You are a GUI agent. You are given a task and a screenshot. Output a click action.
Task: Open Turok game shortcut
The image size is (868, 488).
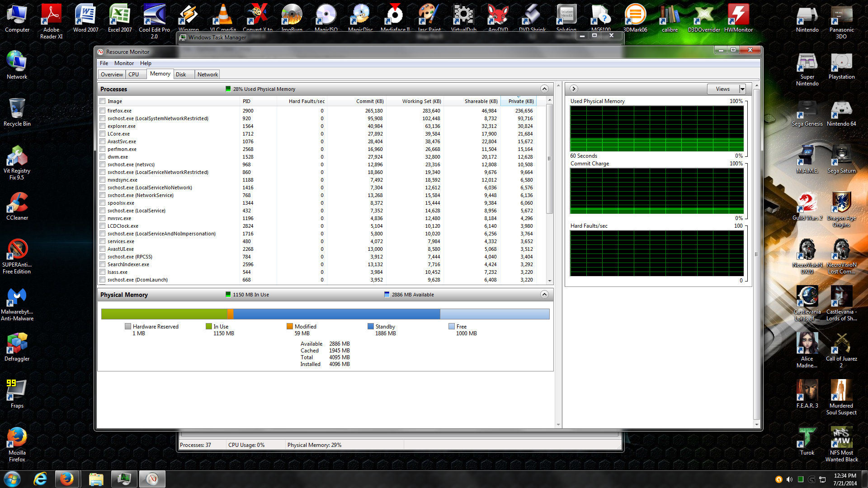click(807, 441)
